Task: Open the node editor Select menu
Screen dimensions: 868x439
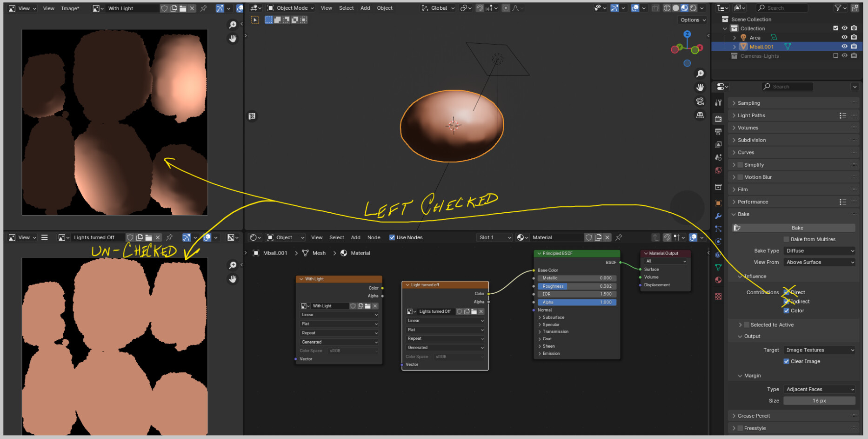Action: point(337,237)
